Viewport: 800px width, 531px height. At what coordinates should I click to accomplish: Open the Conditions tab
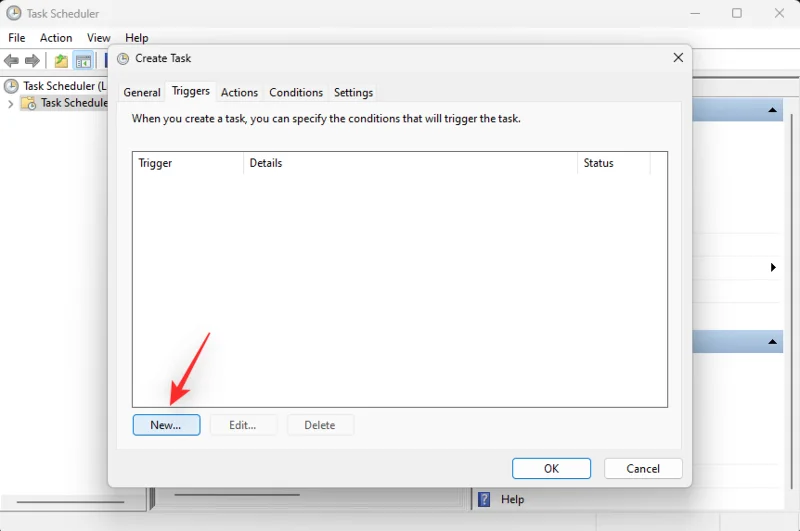click(x=296, y=92)
